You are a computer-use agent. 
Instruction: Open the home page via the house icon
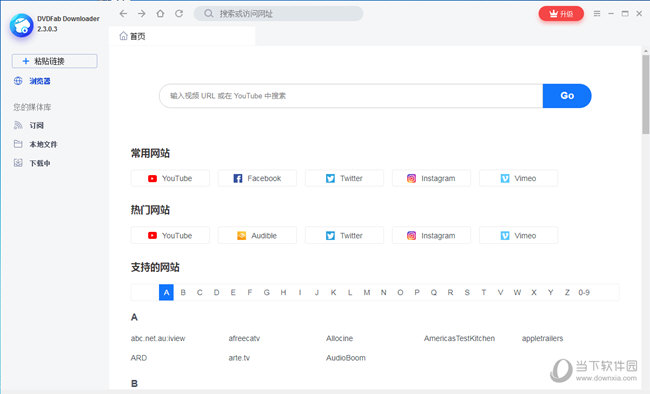coord(160,14)
